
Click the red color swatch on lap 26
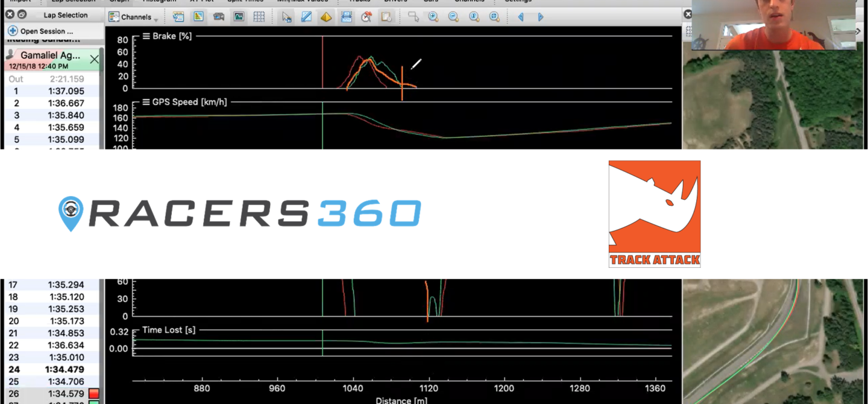coord(93,394)
